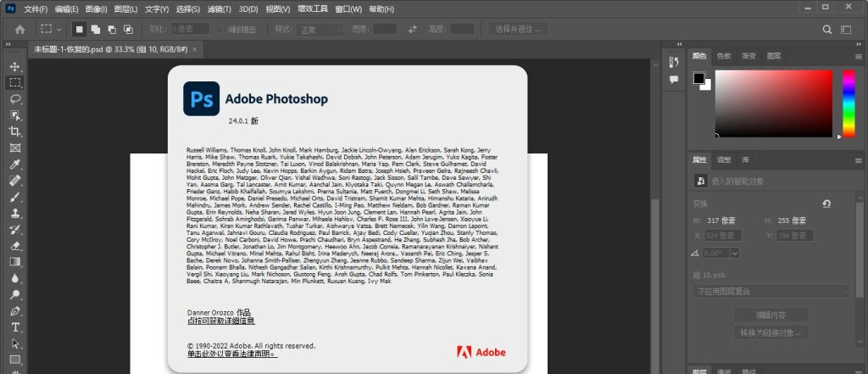Toggle the anti-alias (消除锯齿) checkbox
868x374 pixels.
click(x=220, y=30)
